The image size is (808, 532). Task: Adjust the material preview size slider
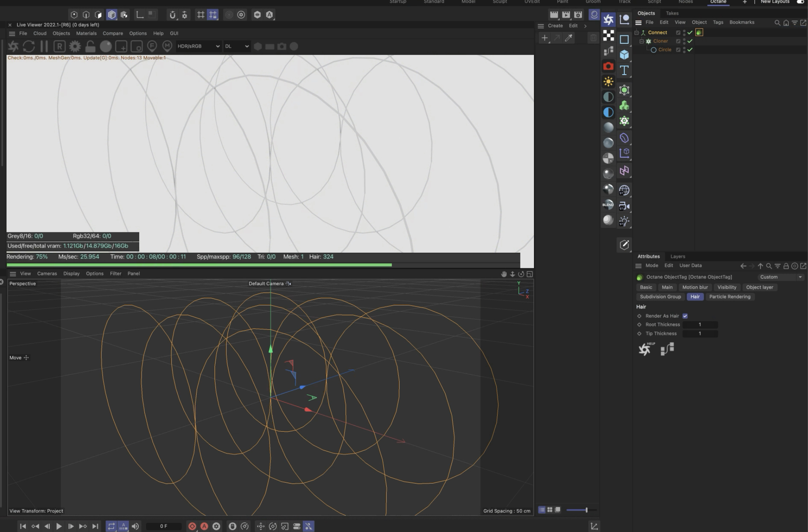(586, 510)
